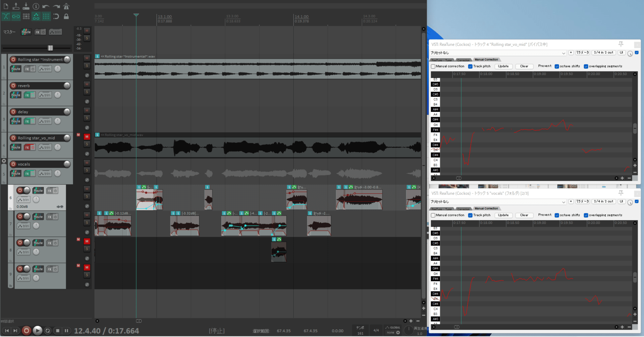This screenshot has width=644, height=337.
Task: Click the trim envelope button on delay track
Action: tap(45, 121)
